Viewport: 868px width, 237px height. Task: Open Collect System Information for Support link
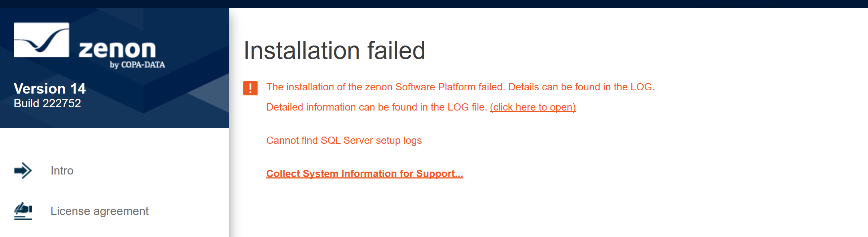[364, 174]
